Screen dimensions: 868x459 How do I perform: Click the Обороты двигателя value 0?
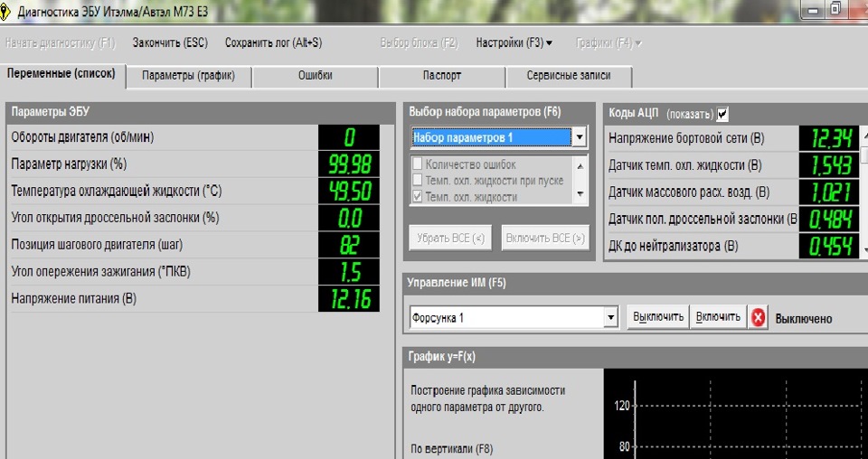[349, 137]
